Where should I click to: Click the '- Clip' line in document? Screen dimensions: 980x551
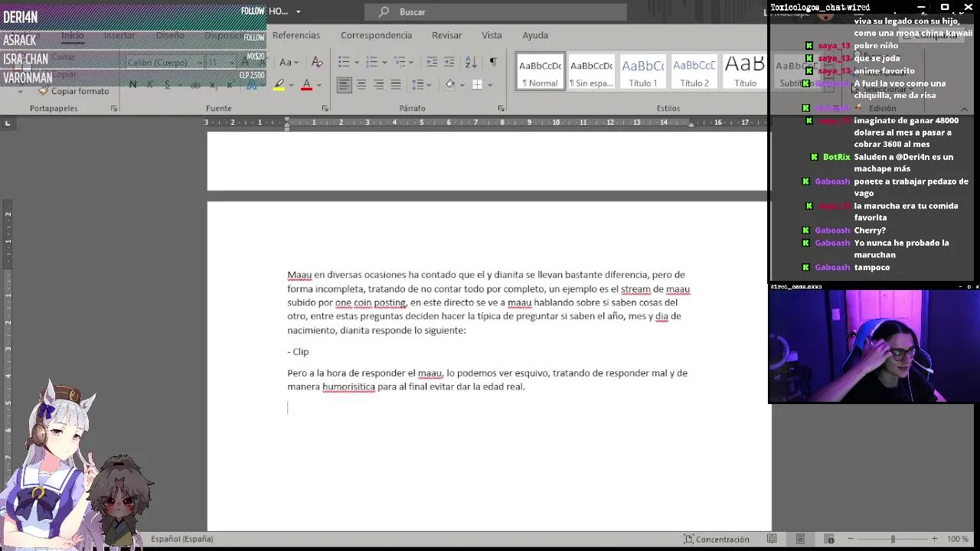pyautogui.click(x=298, y=351)
